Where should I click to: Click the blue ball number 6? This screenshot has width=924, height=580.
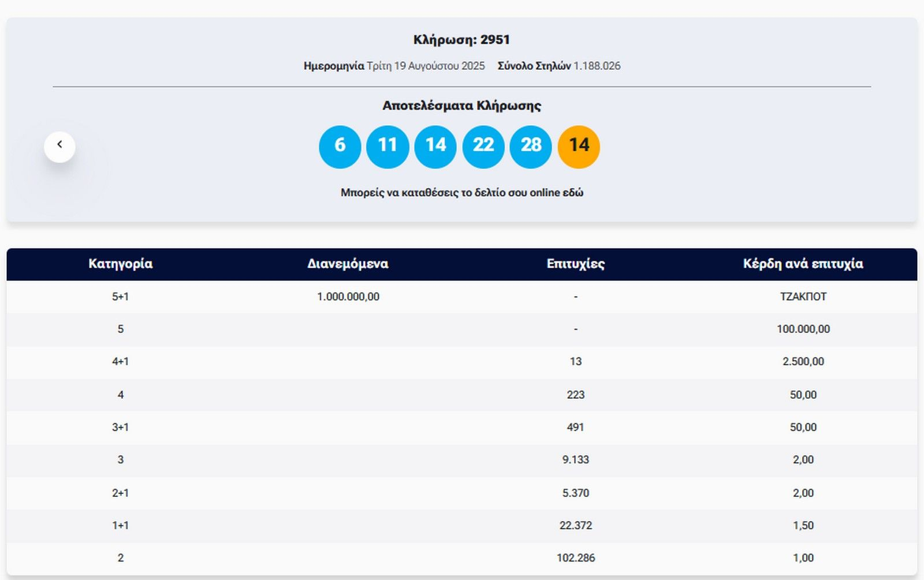(x=340, y=147)
